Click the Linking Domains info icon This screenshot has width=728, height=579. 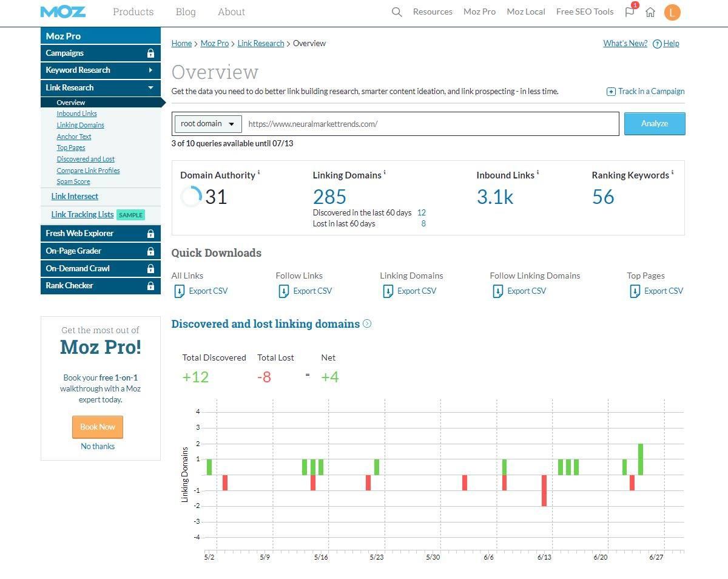pyautogui.click(x=385, y=172)
